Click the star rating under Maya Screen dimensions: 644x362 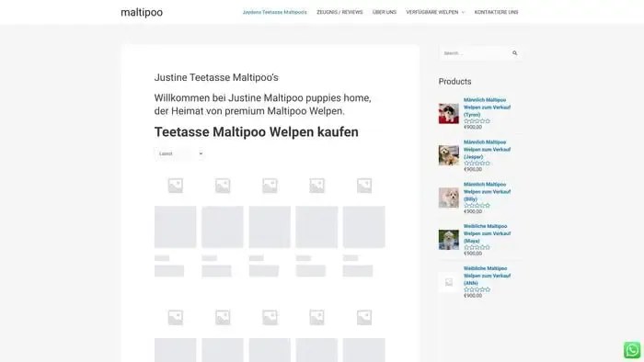(477, 248)
